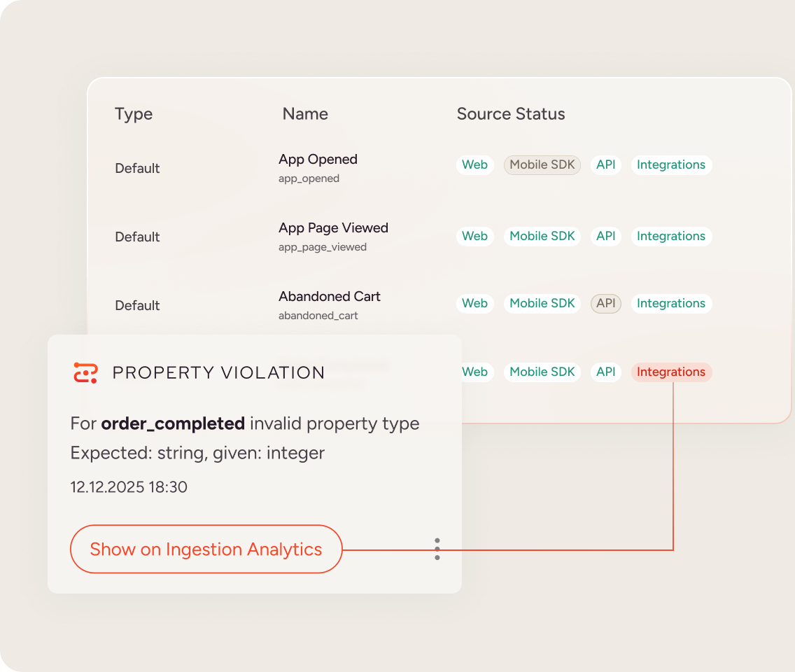
Task: Click the Property Violation logo icon
Action: click(86, 372)
